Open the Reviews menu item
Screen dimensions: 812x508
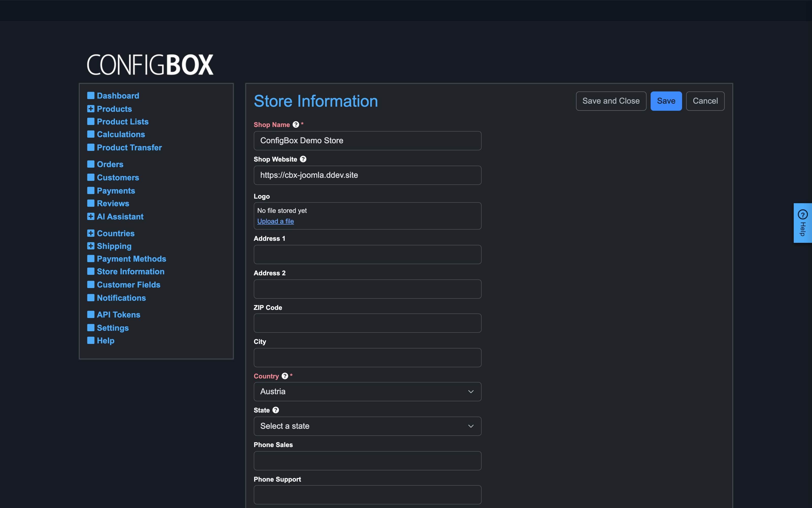(113, 203)
